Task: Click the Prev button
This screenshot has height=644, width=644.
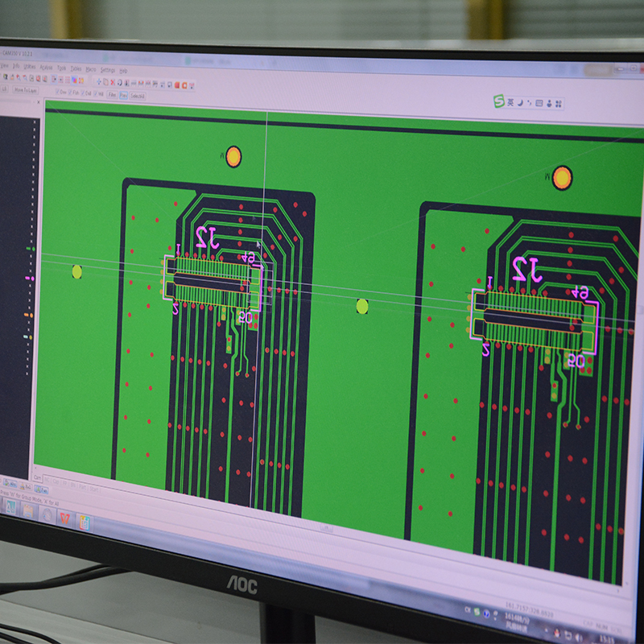Action: (x=123, y=95)
